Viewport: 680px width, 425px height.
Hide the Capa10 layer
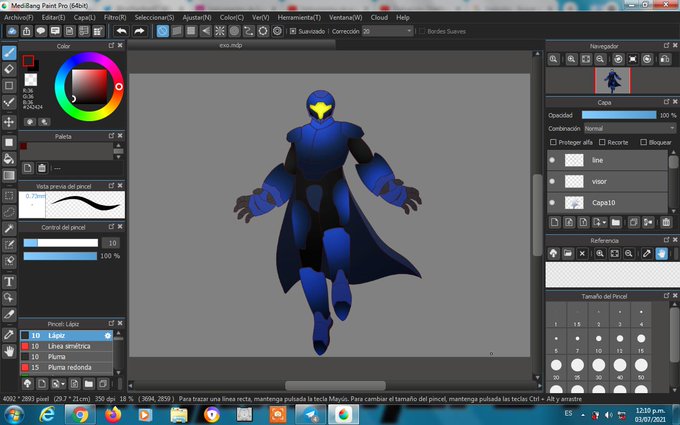coord(552,203)
